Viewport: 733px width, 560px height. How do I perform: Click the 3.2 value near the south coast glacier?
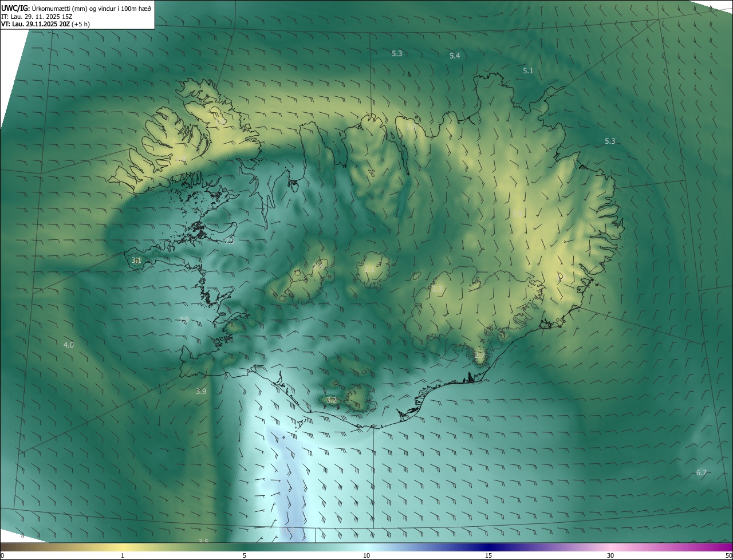coord(332,400)
